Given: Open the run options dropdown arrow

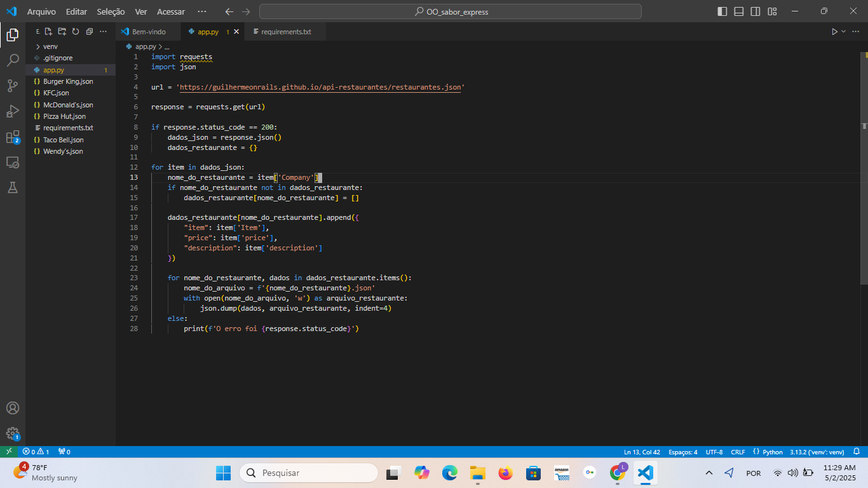Looking at the screenshot, I should (844, 31).
